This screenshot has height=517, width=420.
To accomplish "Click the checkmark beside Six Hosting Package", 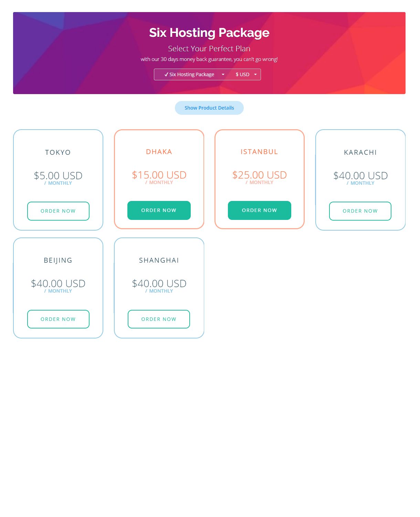I will pos(166,74).
